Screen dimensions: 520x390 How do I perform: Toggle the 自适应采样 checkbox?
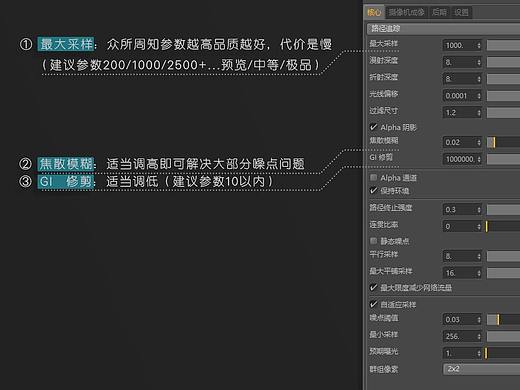point(373,304)
